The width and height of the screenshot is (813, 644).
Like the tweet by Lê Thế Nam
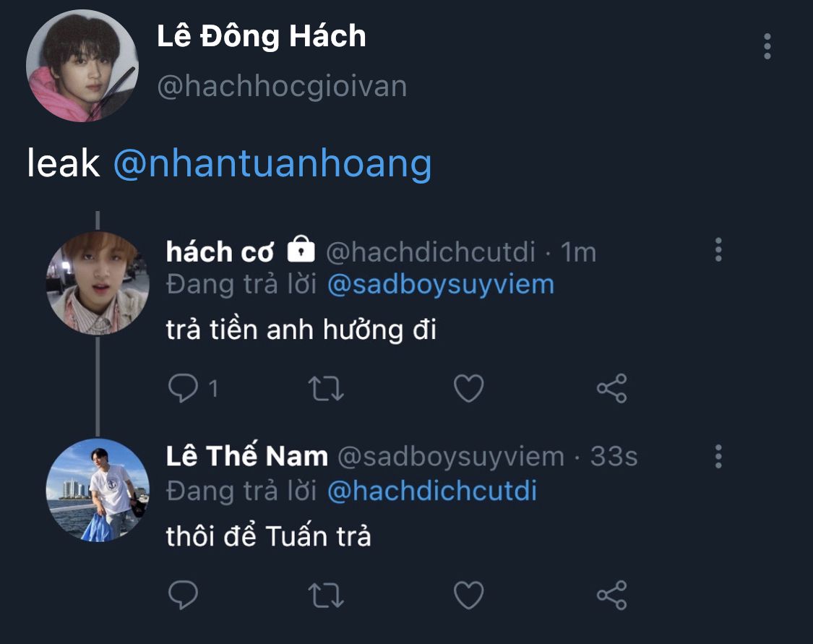(468, 596)
